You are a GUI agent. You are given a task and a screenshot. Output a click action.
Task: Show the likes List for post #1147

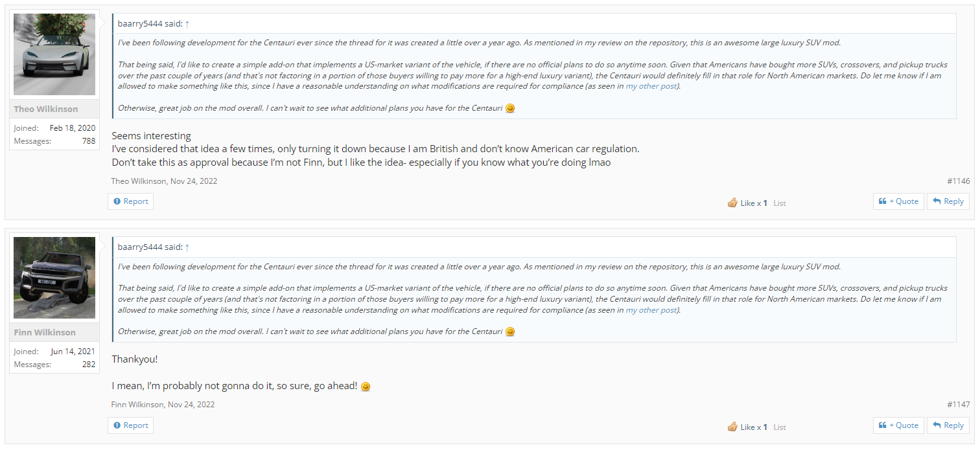pos(780,427)
